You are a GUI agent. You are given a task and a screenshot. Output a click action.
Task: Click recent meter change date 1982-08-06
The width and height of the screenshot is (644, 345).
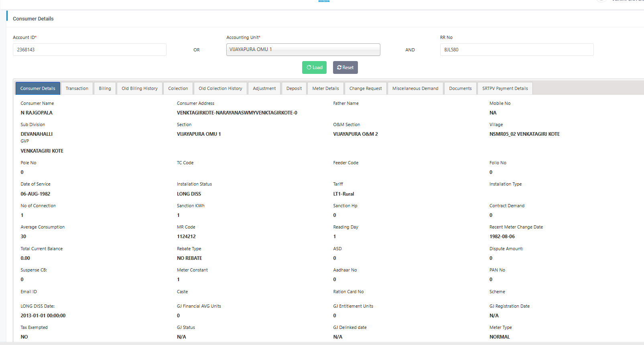pyautogui.click(x=502, y=237)
